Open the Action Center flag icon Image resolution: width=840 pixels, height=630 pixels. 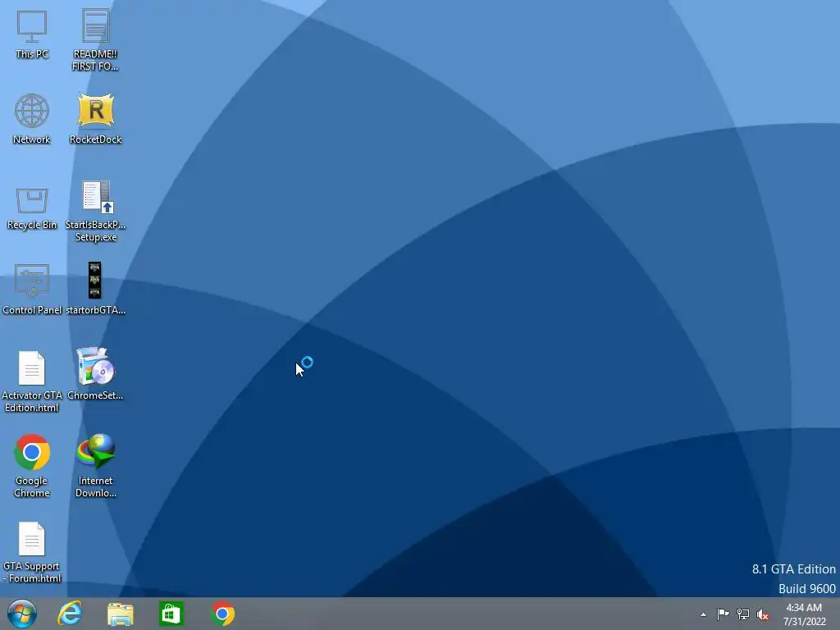tap(723, 614)
